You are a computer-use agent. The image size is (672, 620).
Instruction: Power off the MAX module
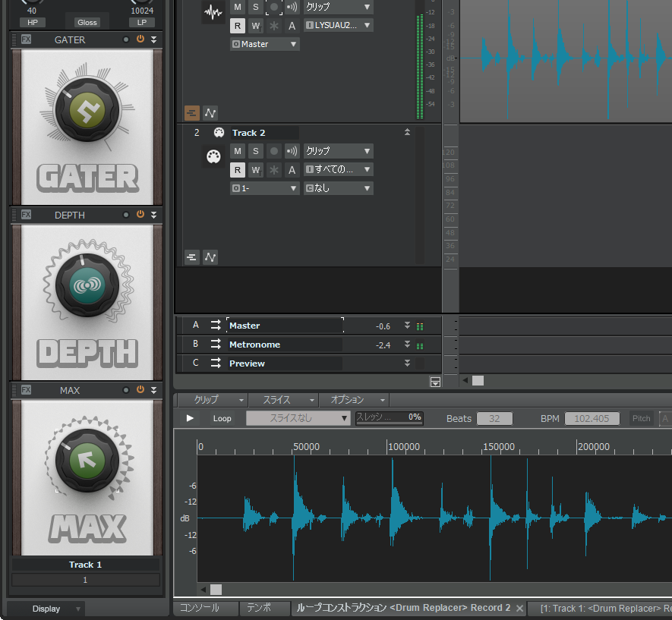pos(140,389)
